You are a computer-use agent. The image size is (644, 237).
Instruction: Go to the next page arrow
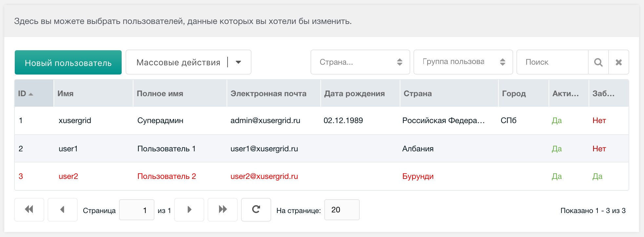pyautogui.click(x=189, y=209)
